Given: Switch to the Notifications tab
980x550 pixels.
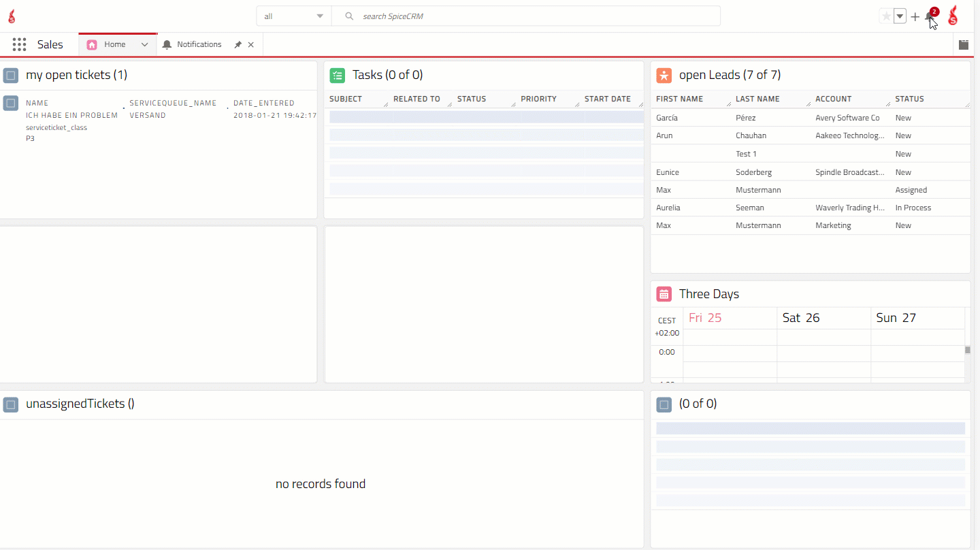Looking at the screenshot, I should (199, 45).
